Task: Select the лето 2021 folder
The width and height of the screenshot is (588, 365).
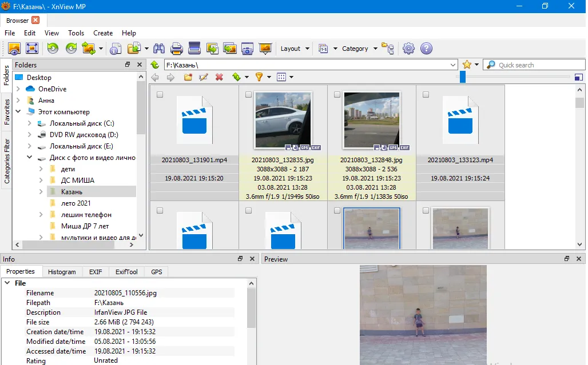Action: (76, 203)
